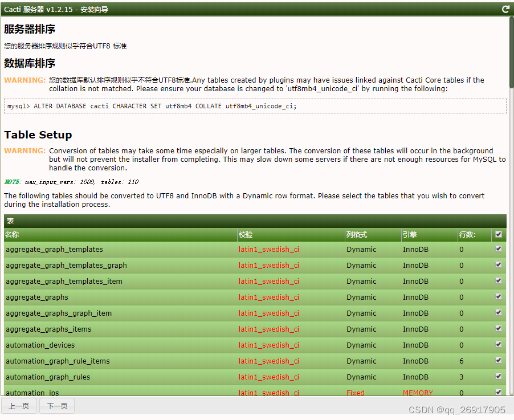Uncheck aggregate_graph_templates_graph row checkbox
The width and height of the screenshot is (514, 420).
coord(499,264)
